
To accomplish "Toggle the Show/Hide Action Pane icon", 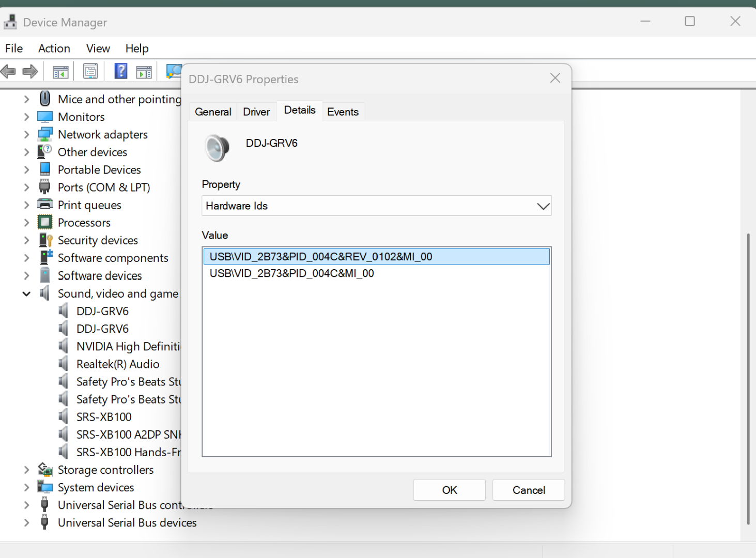I will point(144,72).
